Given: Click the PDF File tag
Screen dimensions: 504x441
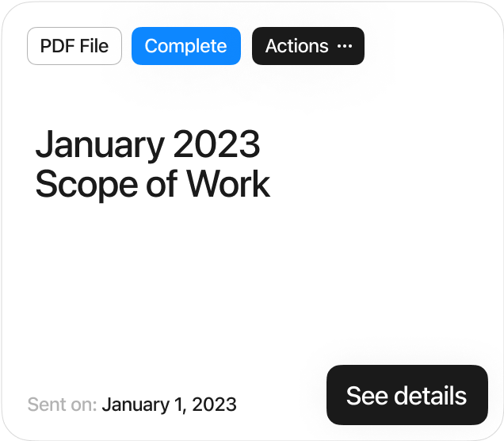Looking at the screenshot, I should (x=74, y=46).
